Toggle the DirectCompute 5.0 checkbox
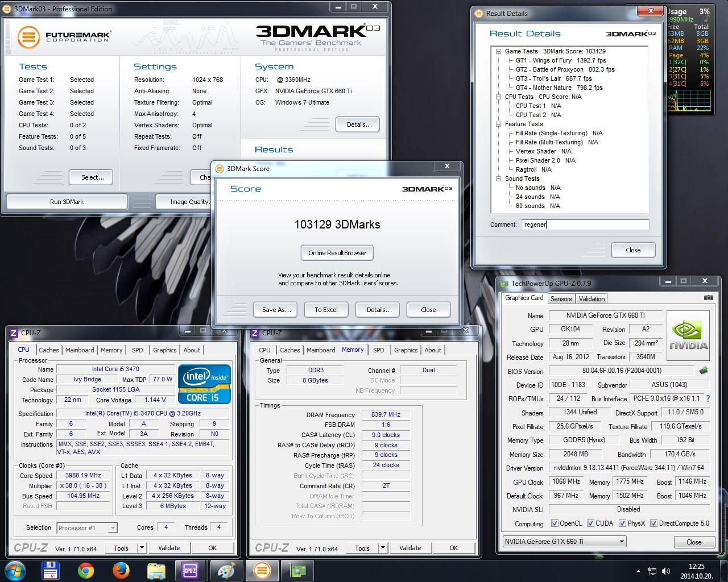 click(653, 523)
